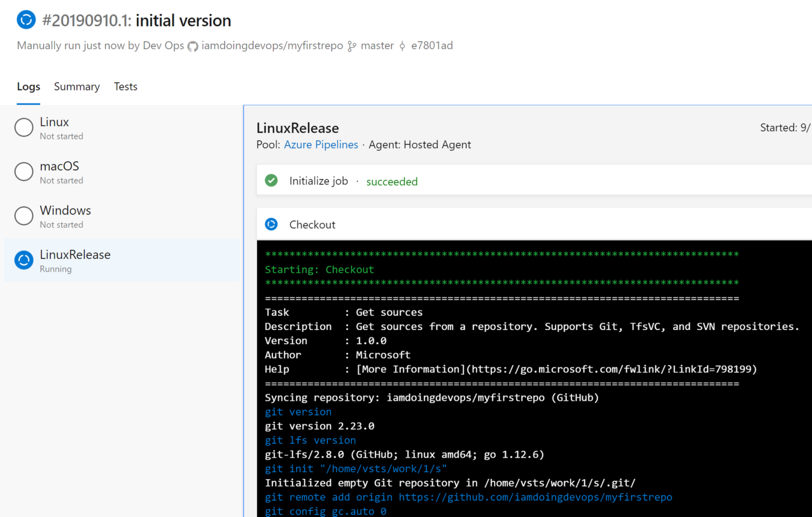812x517 pixels.
Task: Open the Tests tab
Action: [x=125, y=86]
